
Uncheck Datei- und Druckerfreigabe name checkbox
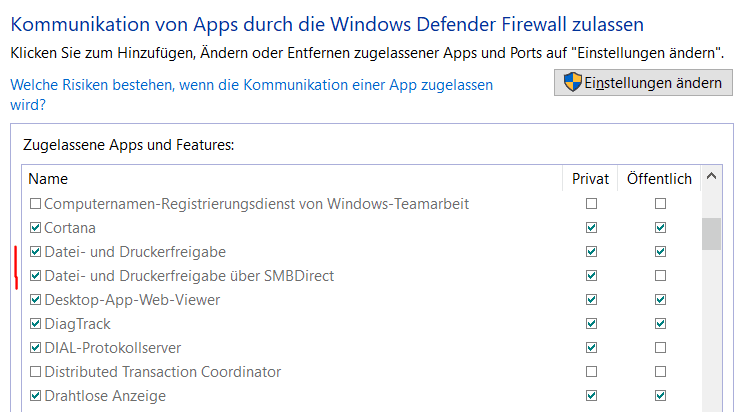click(36, 252)
